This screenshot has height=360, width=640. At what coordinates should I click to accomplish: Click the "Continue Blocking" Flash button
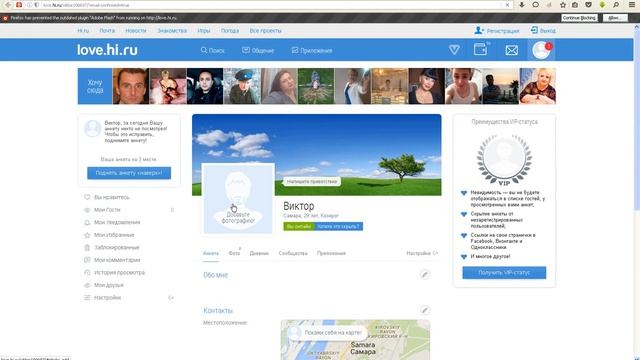coord(579,18)
